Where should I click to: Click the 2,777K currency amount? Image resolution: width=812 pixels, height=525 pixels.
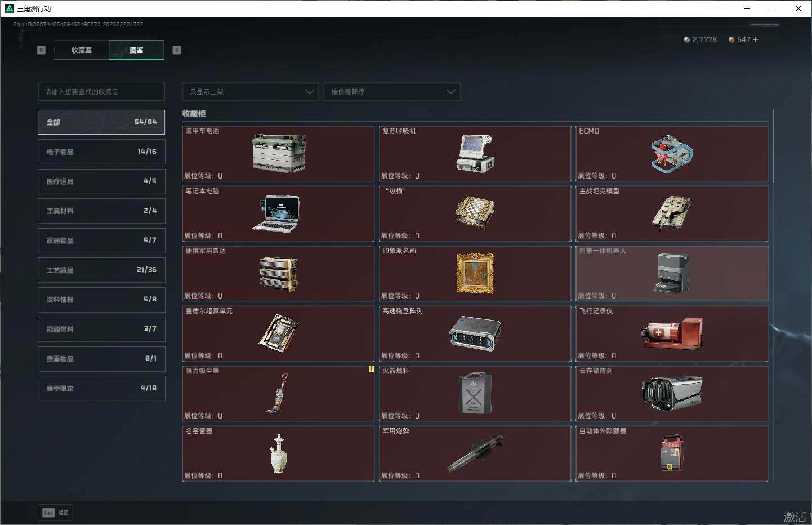click(704, 39)
